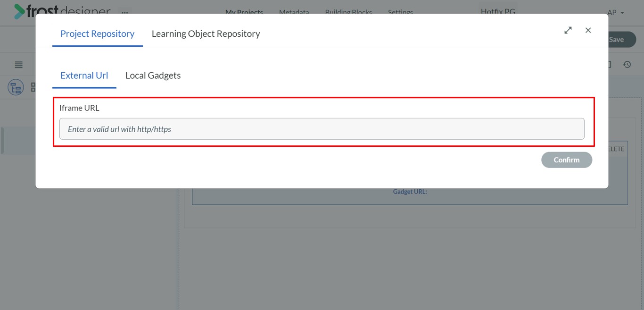
Task: Open the ellipsis menu beside the logo
Action: [x=125, y=12]
